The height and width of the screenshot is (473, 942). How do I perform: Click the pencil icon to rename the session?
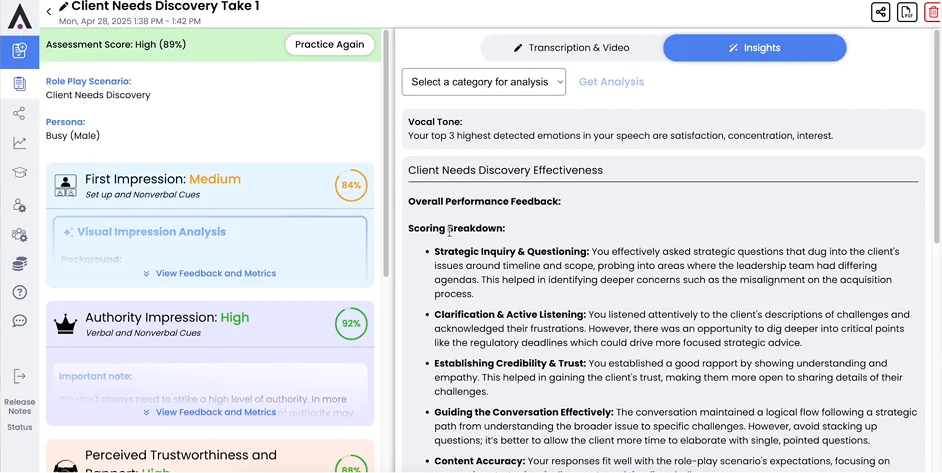point(64,7)
